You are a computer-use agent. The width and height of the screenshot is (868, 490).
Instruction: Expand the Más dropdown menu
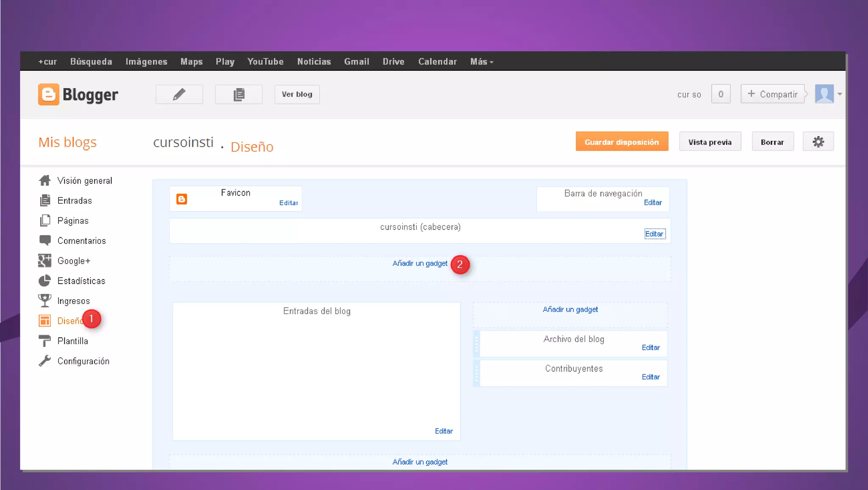[481, 61]
